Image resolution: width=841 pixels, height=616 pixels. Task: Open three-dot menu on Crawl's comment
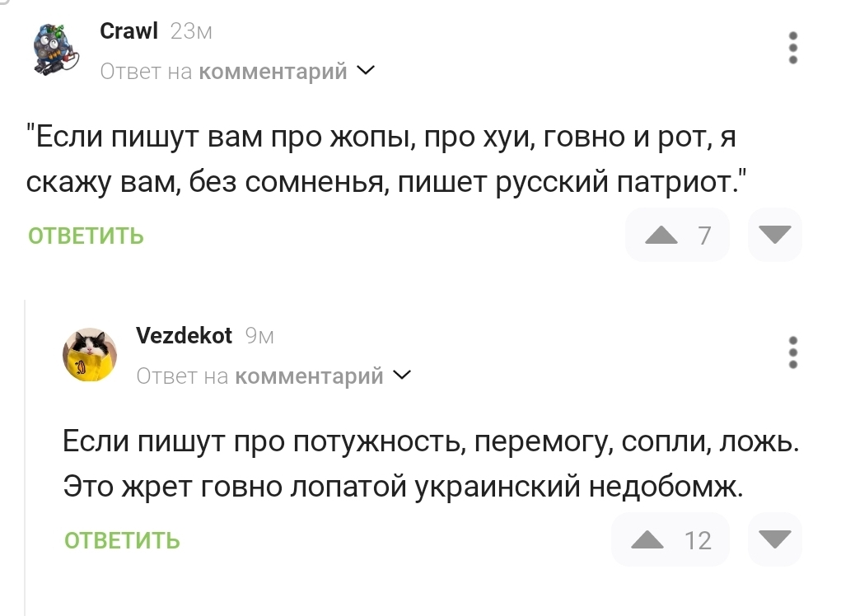(792, 48)
